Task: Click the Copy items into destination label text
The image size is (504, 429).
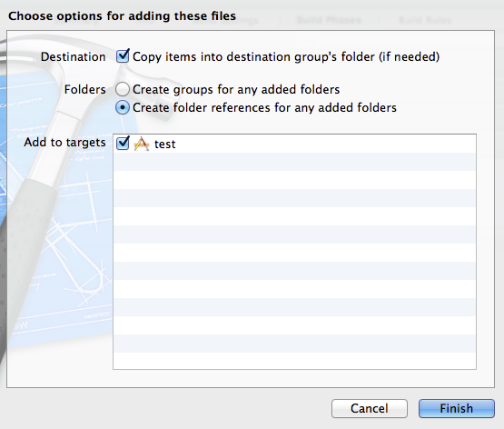Action: (x=286, y=57)
